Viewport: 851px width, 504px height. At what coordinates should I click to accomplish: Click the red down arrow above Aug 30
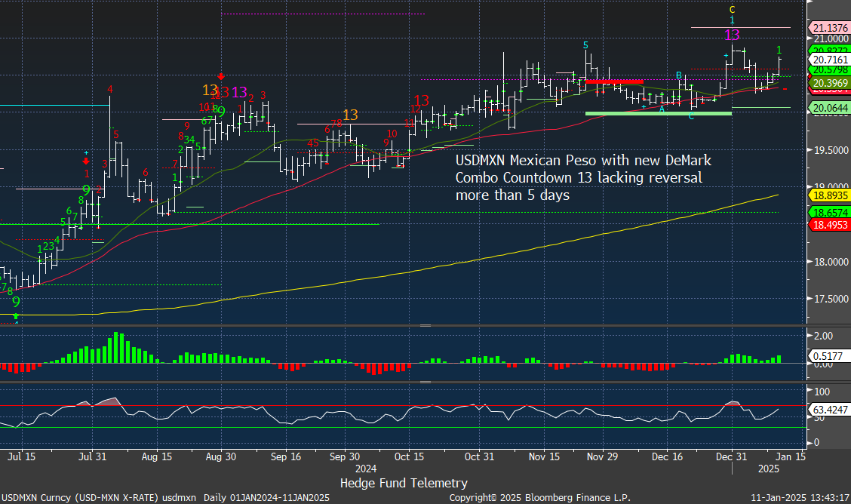(222, 76)
